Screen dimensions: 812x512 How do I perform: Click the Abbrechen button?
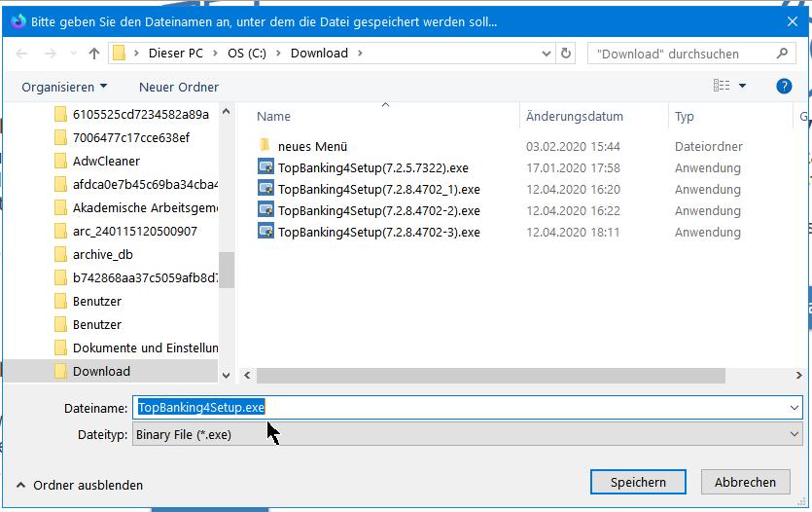(746, 482)
